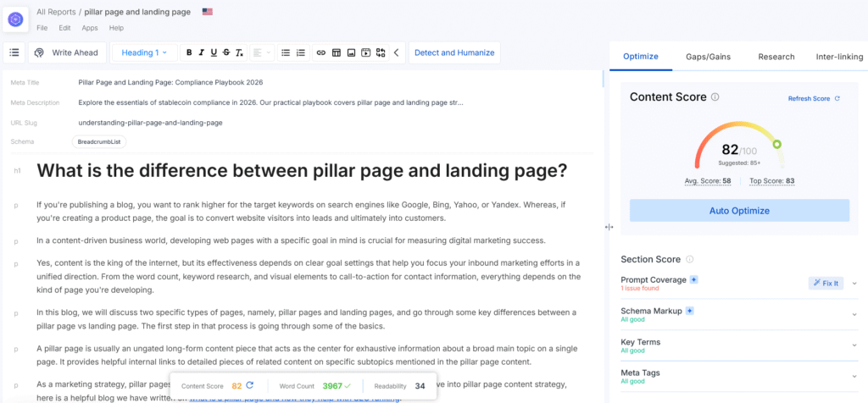Click the Meta Title field text
Viewport: 868px width, 403px height.
click(170, 82)
